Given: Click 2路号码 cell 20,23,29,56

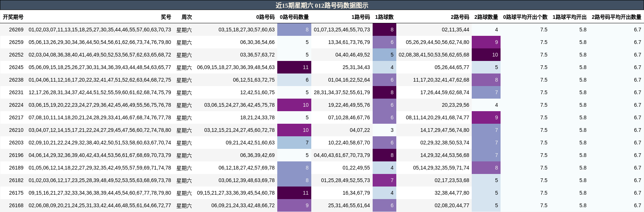Looking at the screenshot, I should pos(455,105).
